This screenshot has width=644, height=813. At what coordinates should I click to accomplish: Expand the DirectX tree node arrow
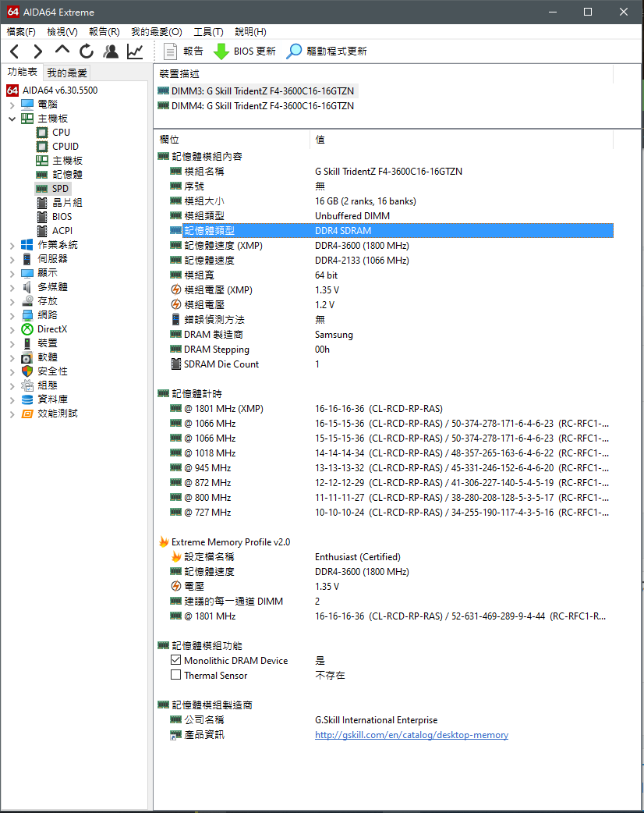click(x=12, y=329)
